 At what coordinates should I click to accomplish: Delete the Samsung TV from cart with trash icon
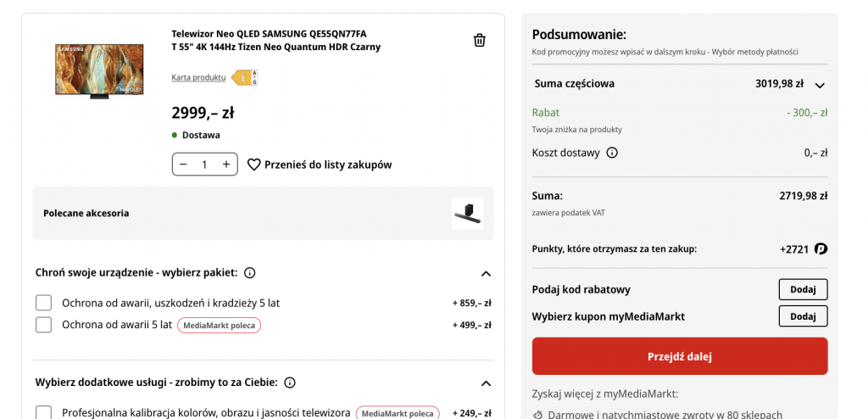point(480,41)
